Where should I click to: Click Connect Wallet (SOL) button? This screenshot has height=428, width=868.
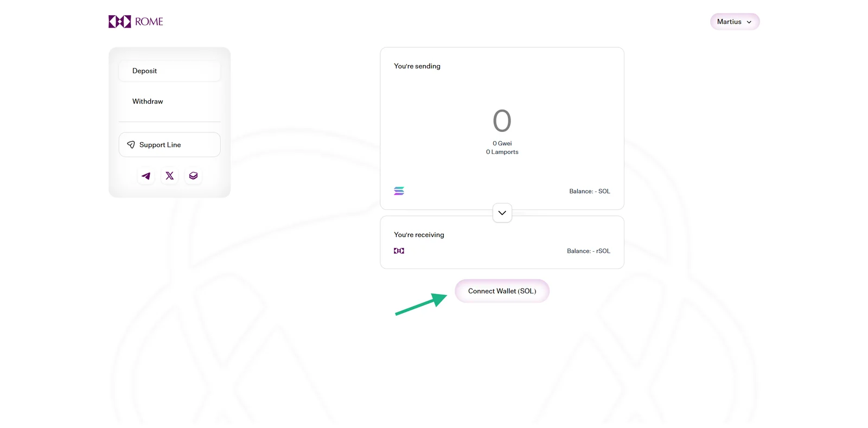pyautogui.click(x=502, y=291)
